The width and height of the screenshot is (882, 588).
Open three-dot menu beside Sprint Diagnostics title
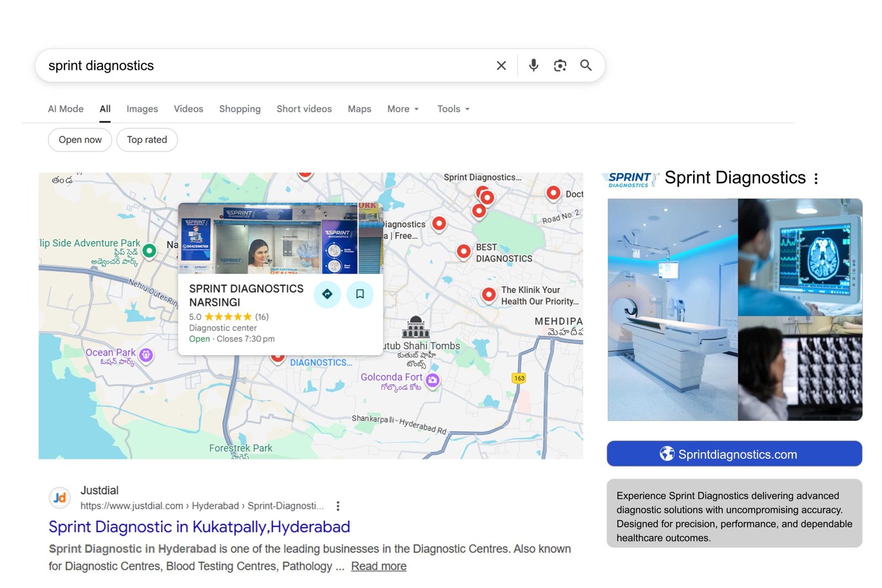click(x=816, y=179)
